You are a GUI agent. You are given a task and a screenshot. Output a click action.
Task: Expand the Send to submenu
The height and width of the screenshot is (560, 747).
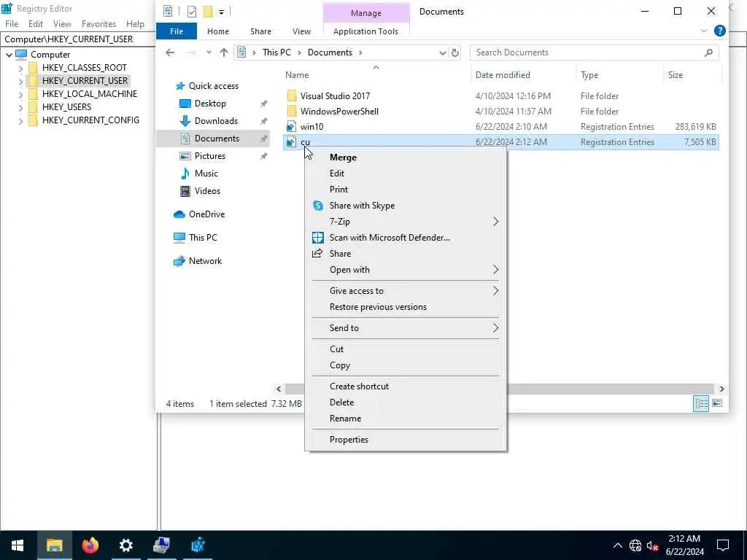point(406,328)
